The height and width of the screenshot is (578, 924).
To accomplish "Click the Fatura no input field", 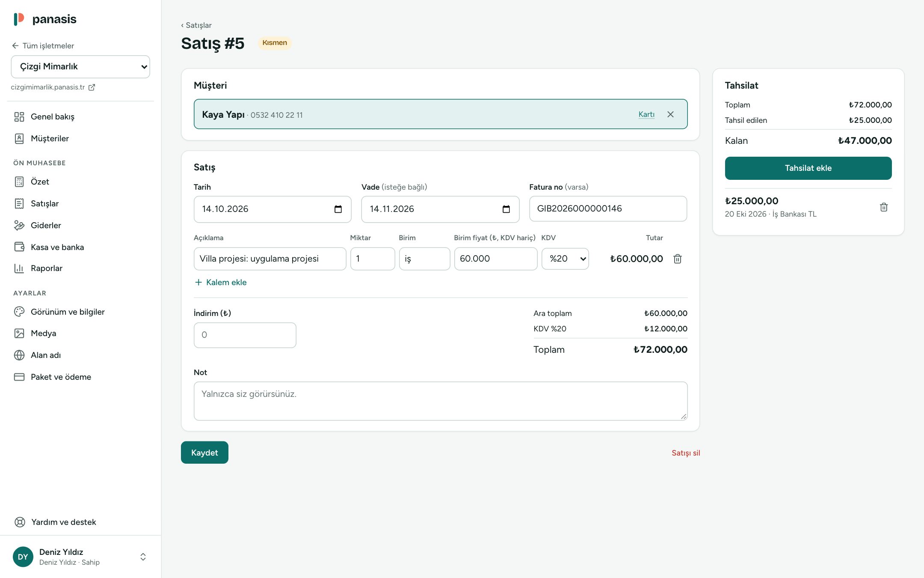I will (x=608, y=209).
